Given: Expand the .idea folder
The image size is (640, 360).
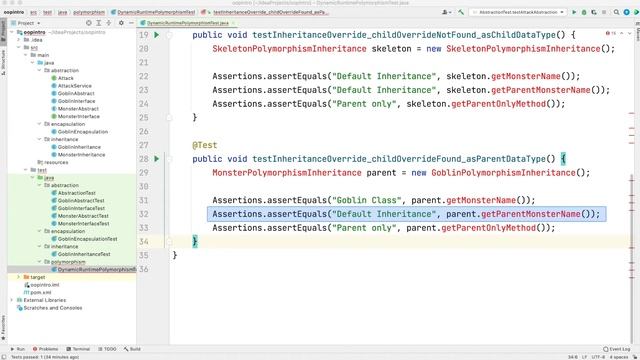Looking at the screenshot, I should [19, 40].
